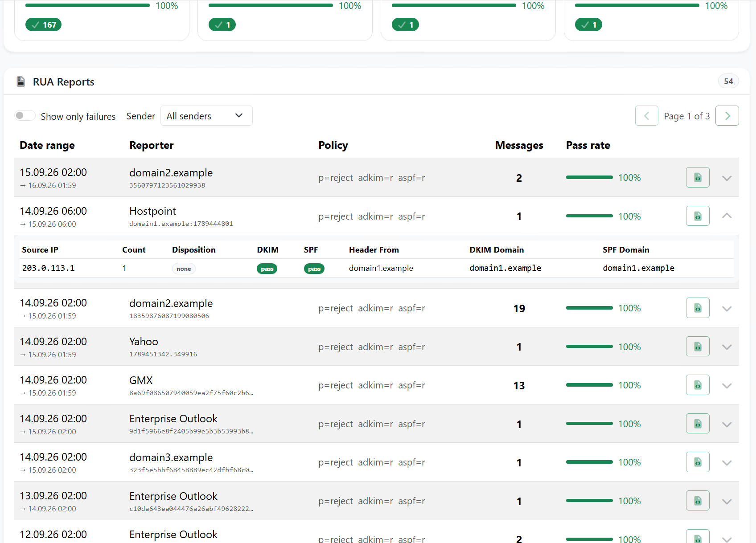The height and width of the screenshot is (543, 756).
Task: Open XML file for the GMX report
Action: tap(698, 385)
